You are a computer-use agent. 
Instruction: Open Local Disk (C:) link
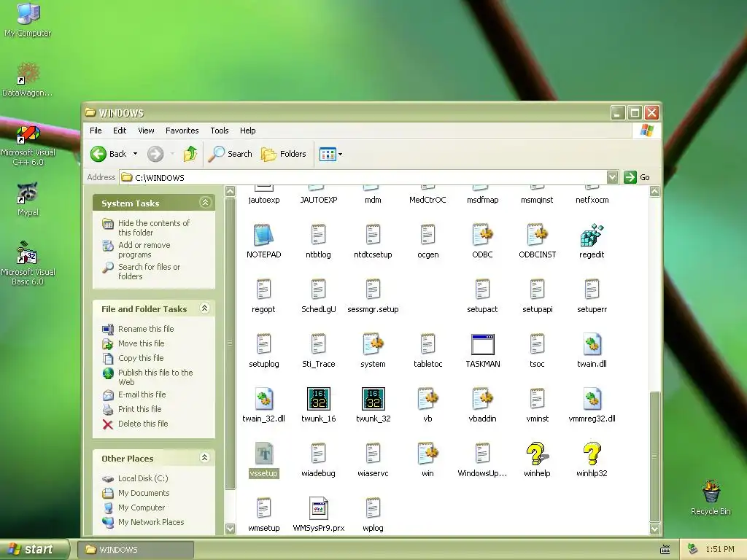pos(143,478)
